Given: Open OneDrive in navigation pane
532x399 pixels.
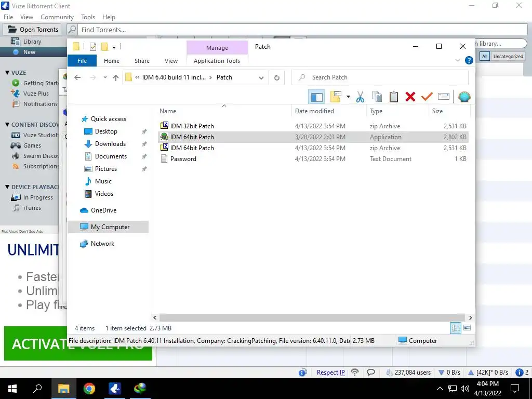Looking at the screenshot, I should tap(103, 210).
